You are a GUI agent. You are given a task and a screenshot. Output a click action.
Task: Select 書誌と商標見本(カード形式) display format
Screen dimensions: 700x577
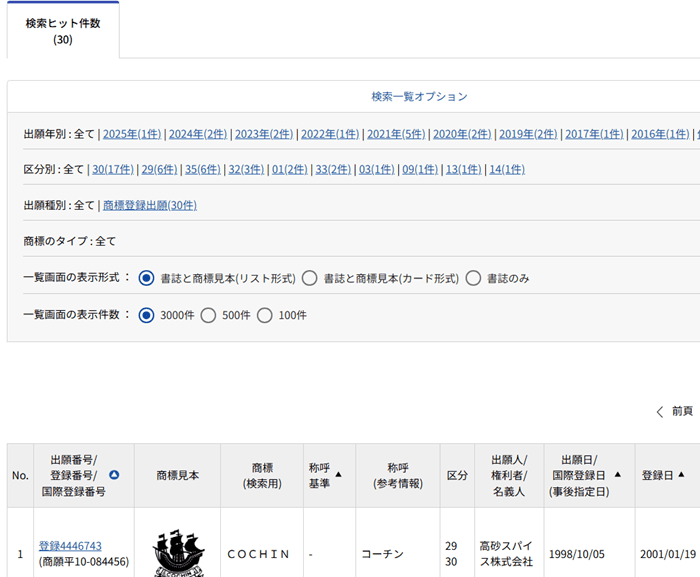click(310, 278)
